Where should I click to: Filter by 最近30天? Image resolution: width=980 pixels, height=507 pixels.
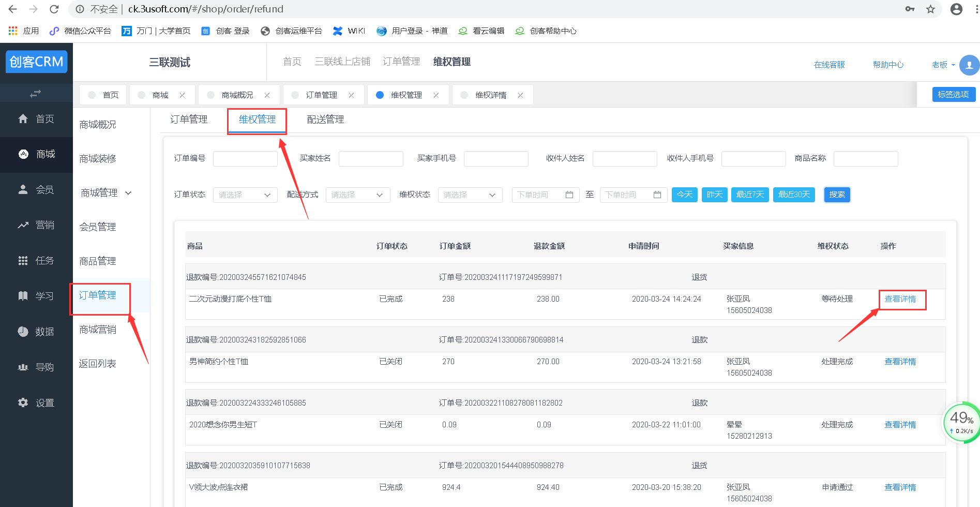click(794, 195)
